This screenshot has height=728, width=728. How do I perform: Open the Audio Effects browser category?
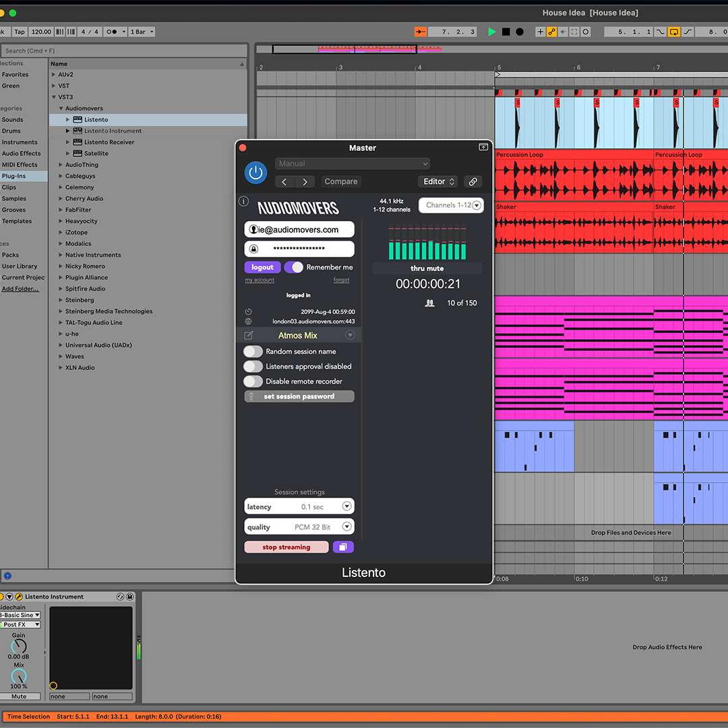(x=22, y=153)
